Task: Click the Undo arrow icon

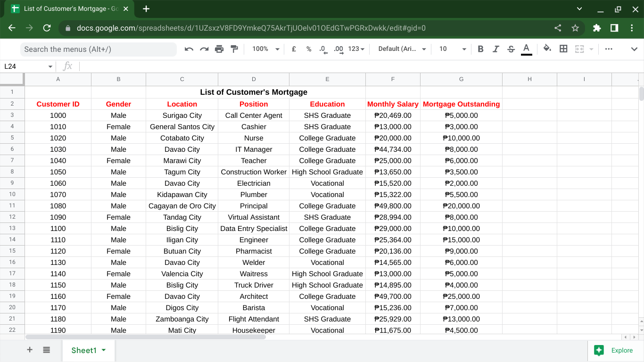Action: coord(189,49)
